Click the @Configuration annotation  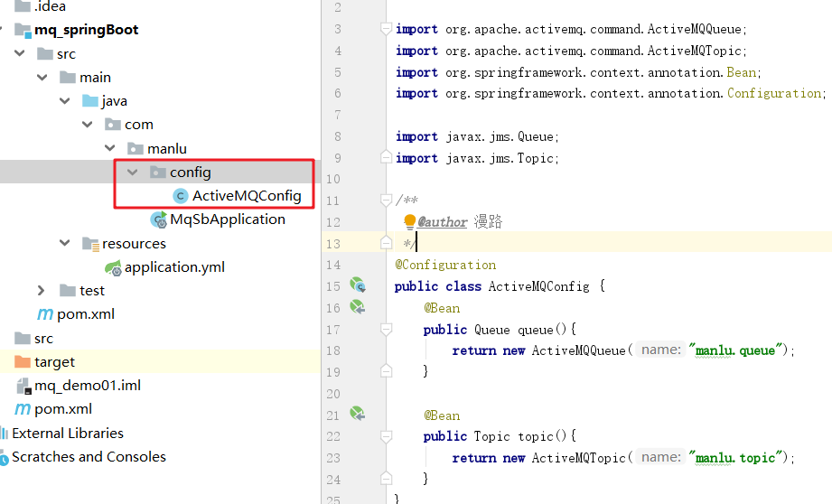pos(445,265)
